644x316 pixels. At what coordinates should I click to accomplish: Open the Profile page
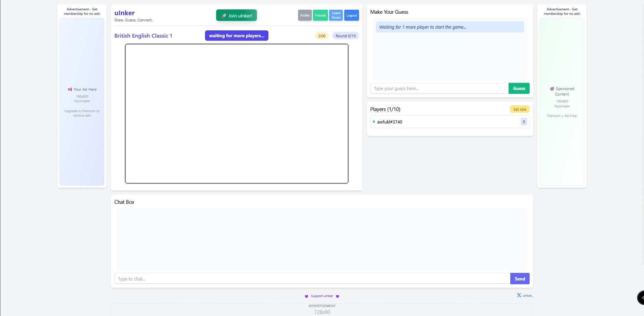click(305, 15)
